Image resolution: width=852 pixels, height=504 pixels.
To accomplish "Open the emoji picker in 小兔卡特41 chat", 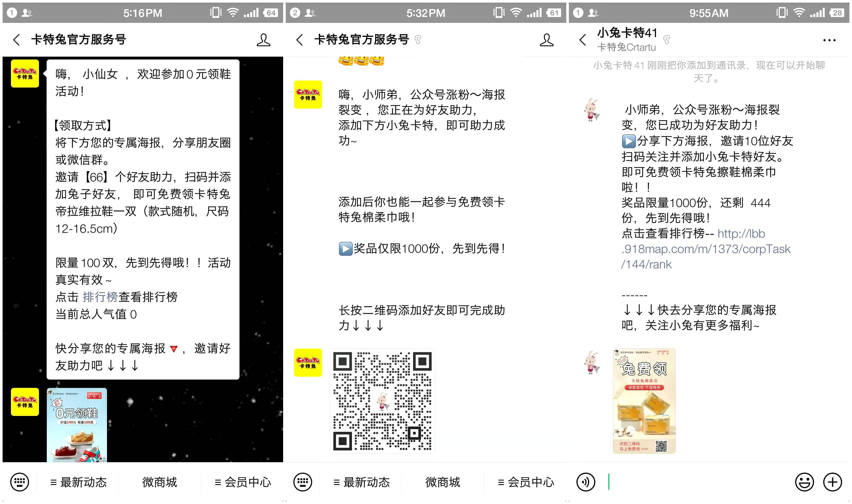I will tap(804, 482).
